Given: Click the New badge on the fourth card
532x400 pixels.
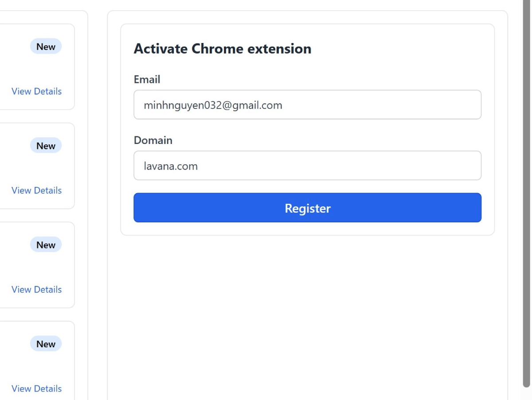Looking at the screenshot, I should tap(46, 344).
